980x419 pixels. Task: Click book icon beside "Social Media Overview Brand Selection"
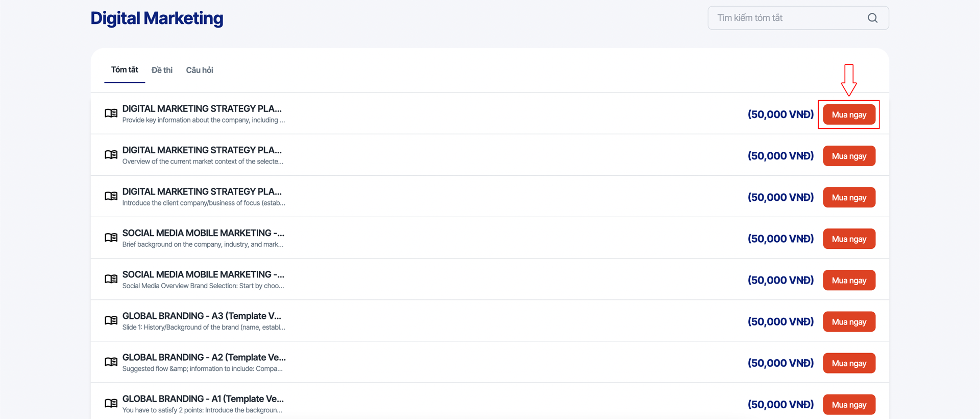(111, 278)
